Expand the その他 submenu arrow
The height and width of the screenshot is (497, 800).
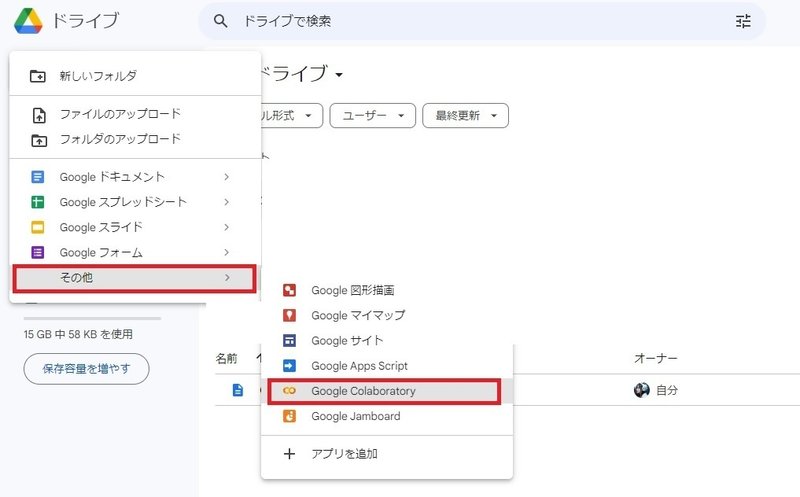click(227, 278)
